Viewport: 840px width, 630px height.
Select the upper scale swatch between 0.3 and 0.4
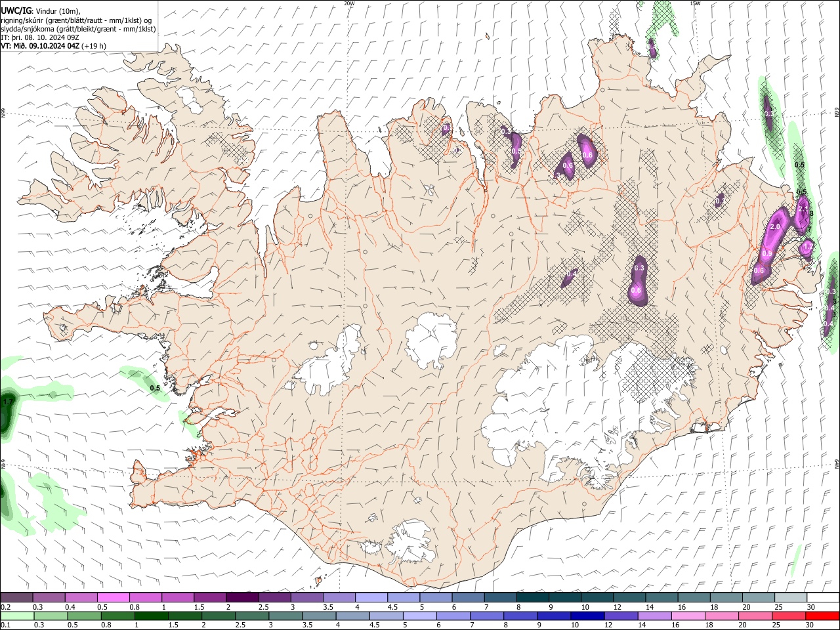49,597
